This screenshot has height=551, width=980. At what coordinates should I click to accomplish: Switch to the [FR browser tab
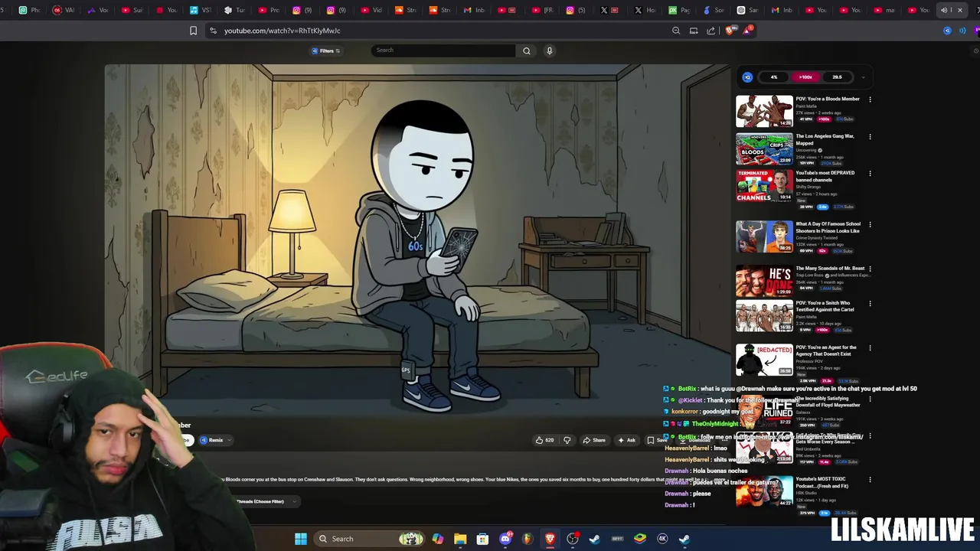pos(542,10)
